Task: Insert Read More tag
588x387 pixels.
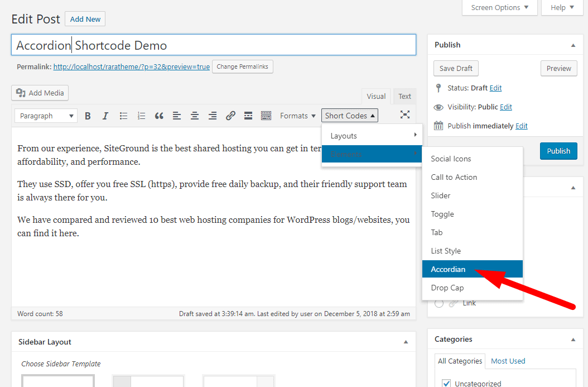Action: point(248,116)
